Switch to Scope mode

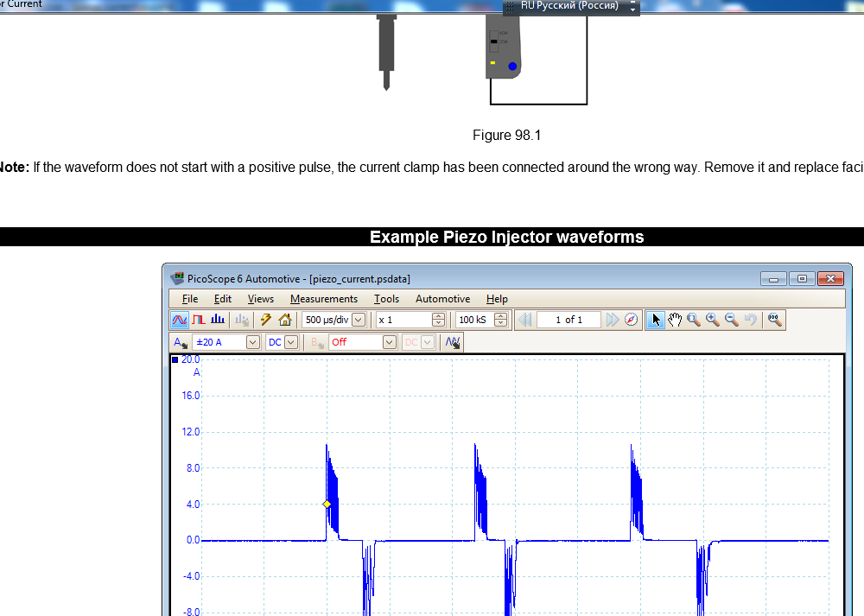179,320
